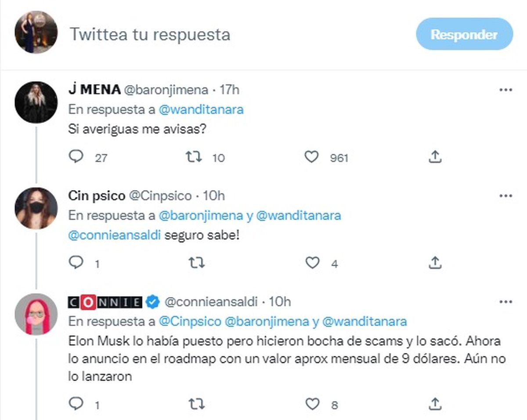Retweet J MENA's tweet
The image size is (527, 420).
click(x=194, y=157)
